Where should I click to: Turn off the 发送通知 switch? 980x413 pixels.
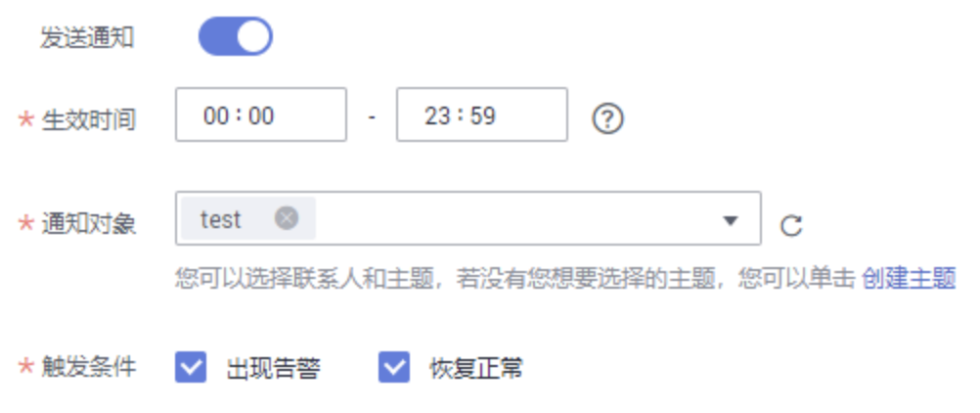click(235, 36)
